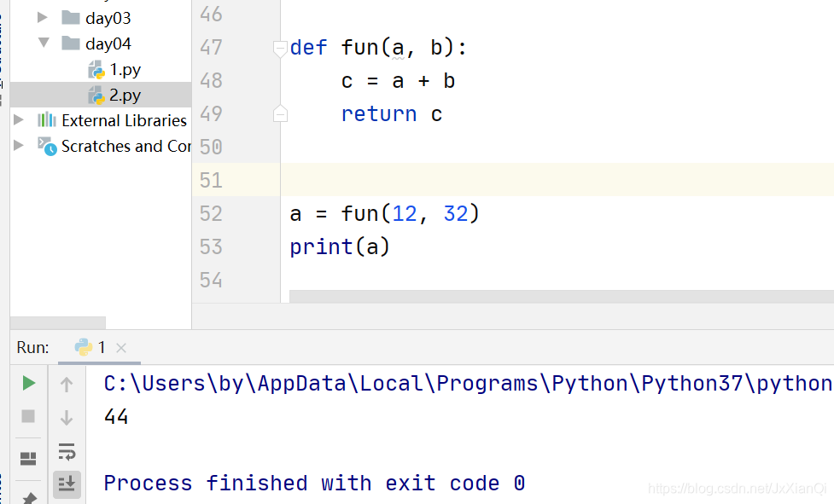Click the Python icon on Run tab
This screenshot has width=834, height=504.
click(x=84, y=347)
